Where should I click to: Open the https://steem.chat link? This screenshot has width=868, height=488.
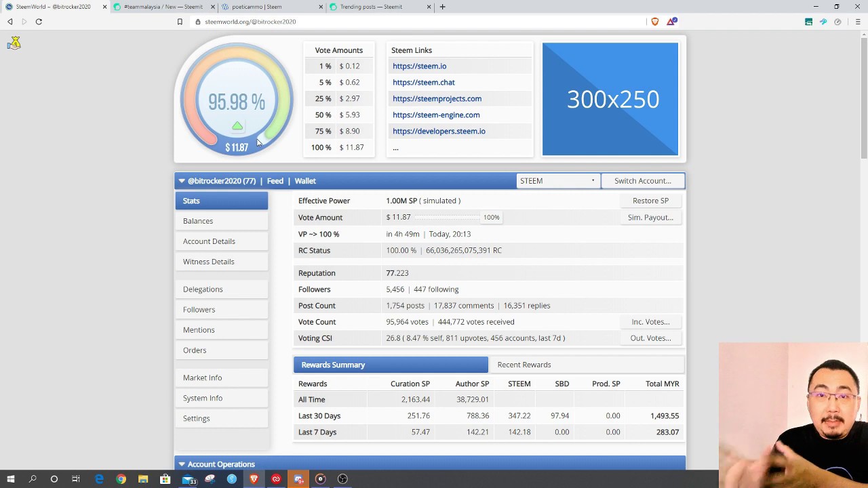tap(423, 82)
